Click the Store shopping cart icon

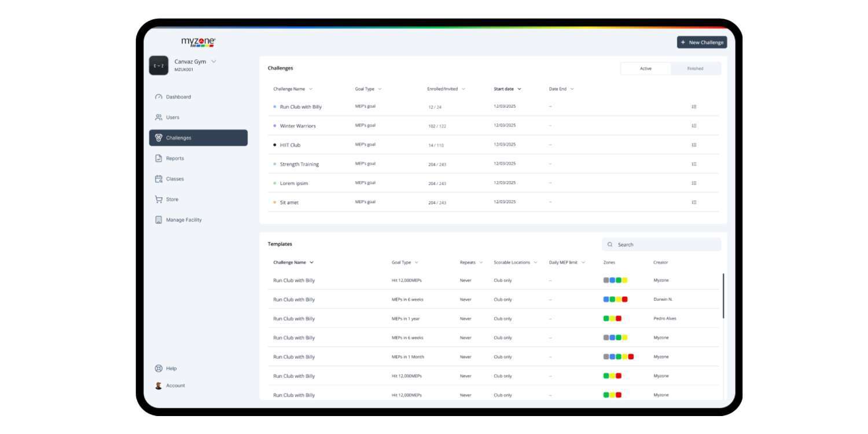(159, 200)
